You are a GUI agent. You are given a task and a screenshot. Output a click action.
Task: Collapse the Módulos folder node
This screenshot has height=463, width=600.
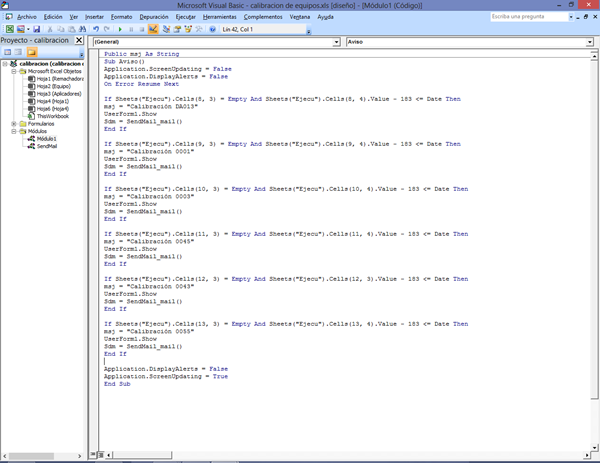click(13, 131)
